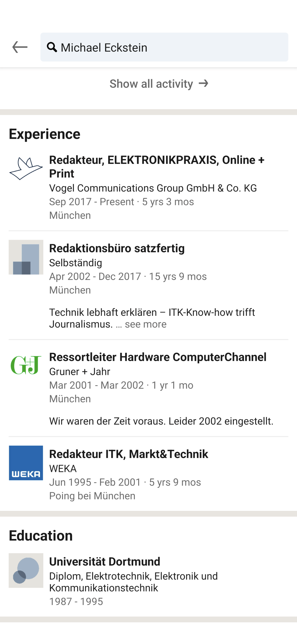Open the Gruner + Jahr G+J logo
The height and width of the screenshot is (644, 297).
click(x=26, y=365)
